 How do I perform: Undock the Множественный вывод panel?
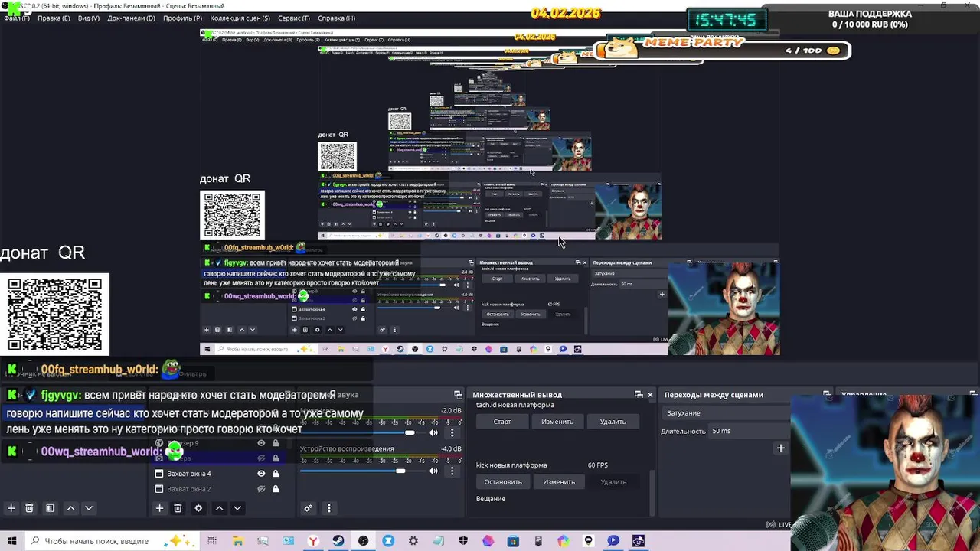point(639,395)
